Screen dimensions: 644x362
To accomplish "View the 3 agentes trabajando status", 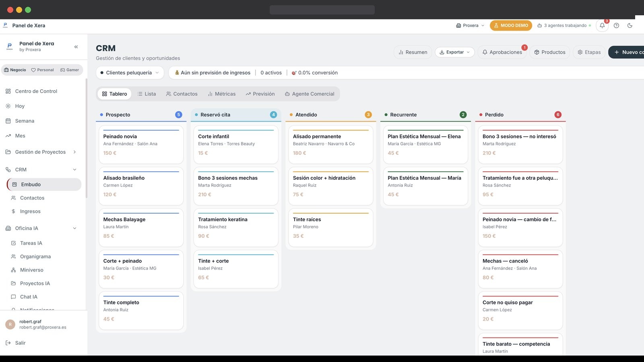I will pos(564,25).
